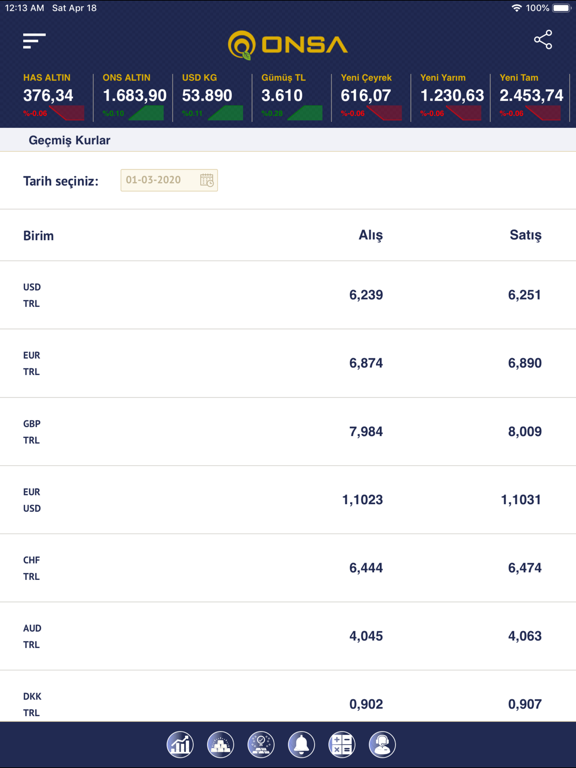The height and width of the screenshot is (768, 576).
Task: Select the 01-03-2020 date field
Action: click(x=169, y=180)
